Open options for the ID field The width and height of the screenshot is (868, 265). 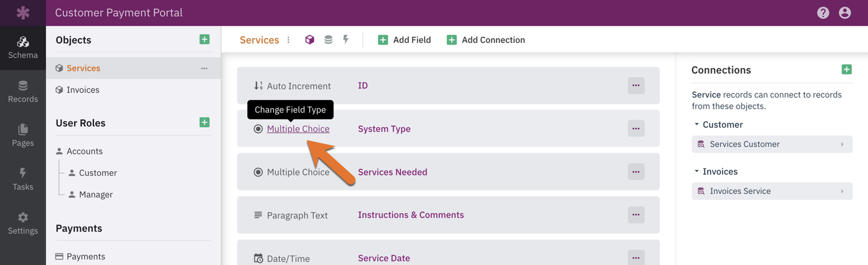coord(636,86)
